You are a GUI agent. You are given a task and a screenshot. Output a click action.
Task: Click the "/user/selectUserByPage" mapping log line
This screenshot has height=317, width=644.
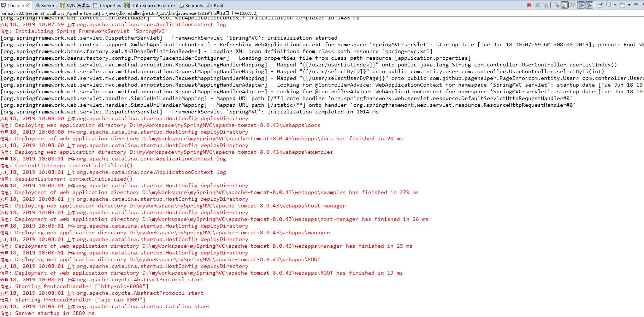(322, 78)
